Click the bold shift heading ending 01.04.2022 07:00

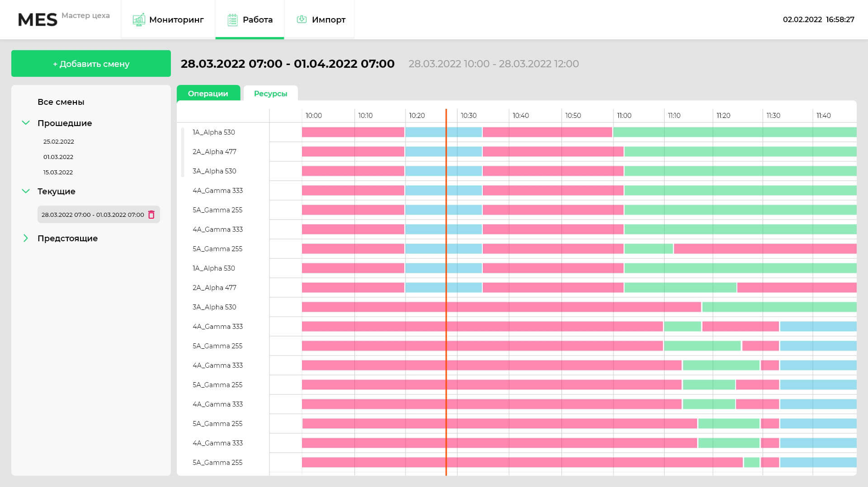[288, 64]
